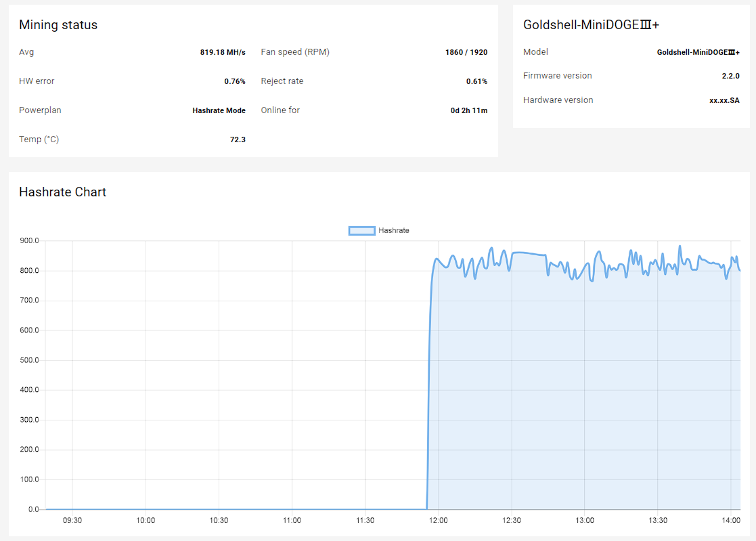The height and width of the screenshot is (541, 756).
Task: Toggle the Hashrate legend color box
Action: point(361,231)
